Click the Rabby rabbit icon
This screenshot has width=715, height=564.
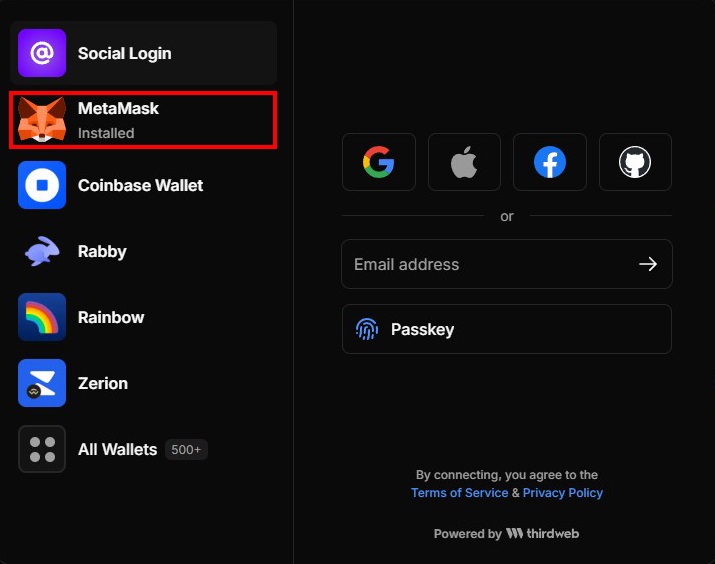pos(42,251)
